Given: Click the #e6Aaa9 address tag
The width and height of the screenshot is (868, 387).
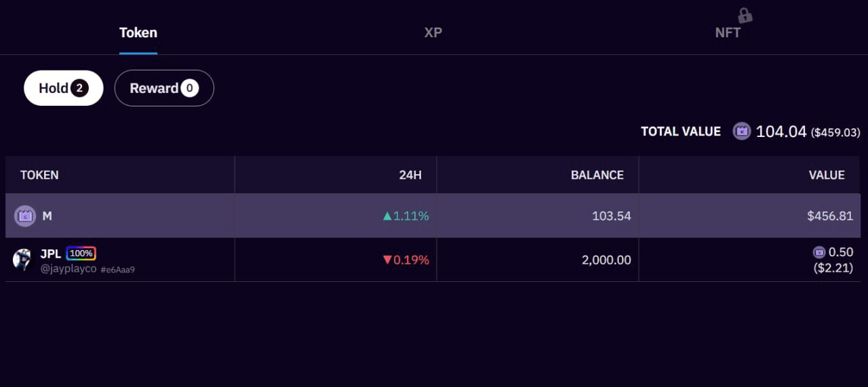Looking at the screenshot, I should 118,270.
